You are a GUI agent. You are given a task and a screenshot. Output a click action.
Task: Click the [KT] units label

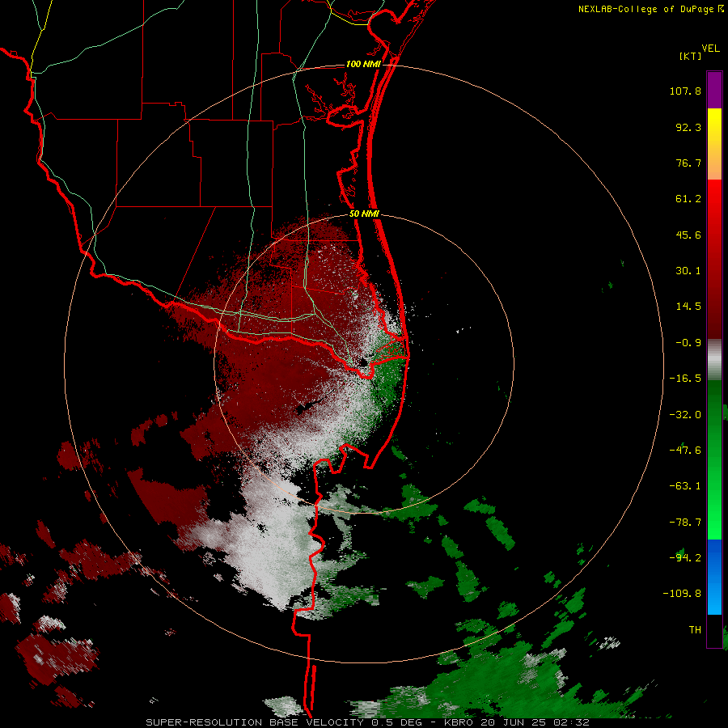[691, 56]
